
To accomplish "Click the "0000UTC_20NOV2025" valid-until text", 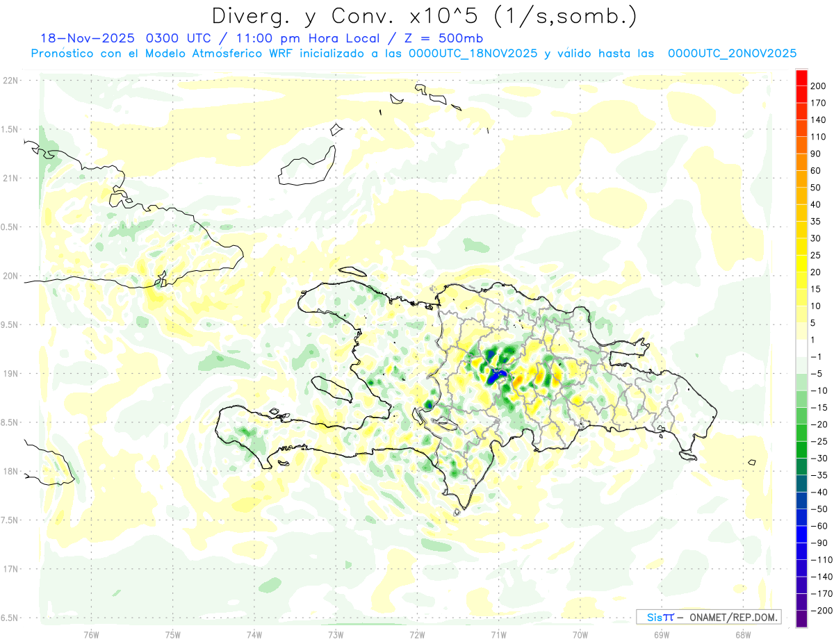I will 732,53.
